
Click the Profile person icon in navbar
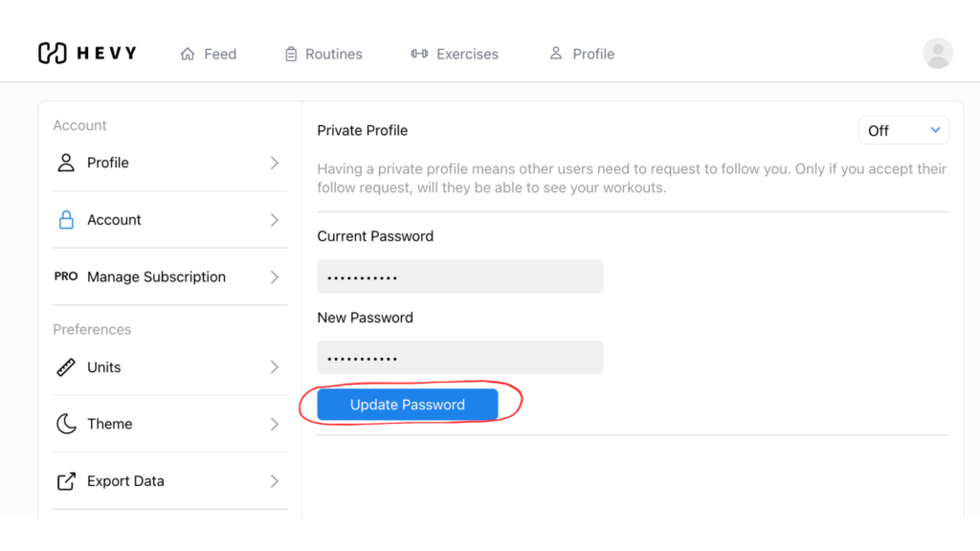556,54
